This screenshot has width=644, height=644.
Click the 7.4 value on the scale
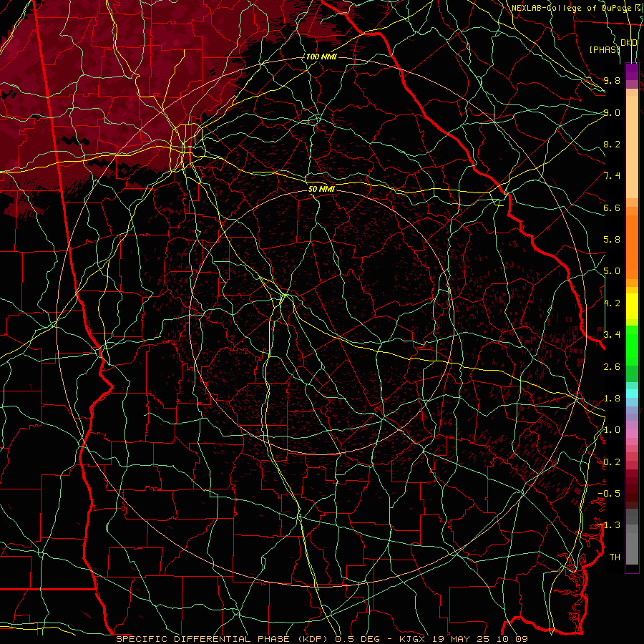point(612,176)
